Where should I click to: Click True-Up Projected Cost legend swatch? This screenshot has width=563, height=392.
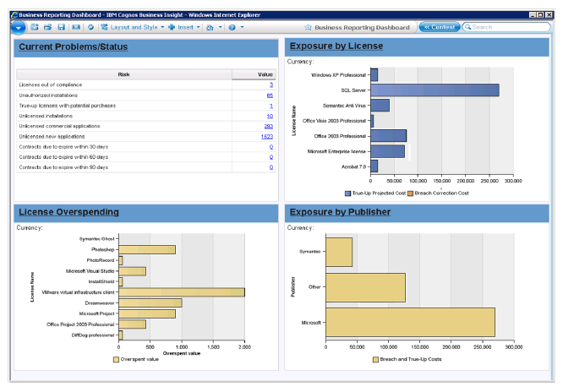[x=347, y=193]
